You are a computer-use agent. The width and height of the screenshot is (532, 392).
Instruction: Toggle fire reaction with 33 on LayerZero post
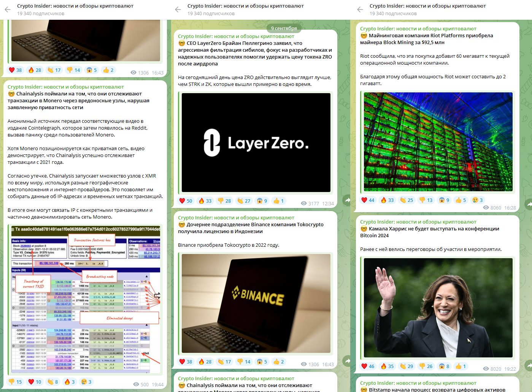205,201
